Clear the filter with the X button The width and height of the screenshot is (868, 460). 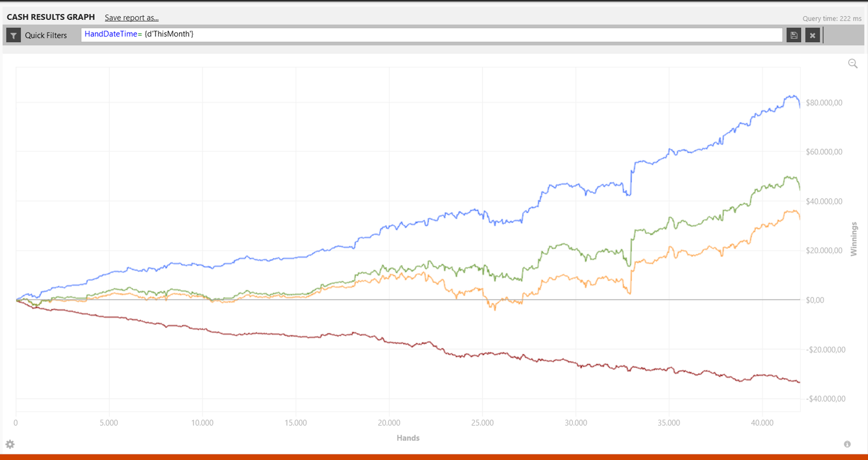pyautogui.click(x=813, y=35)
